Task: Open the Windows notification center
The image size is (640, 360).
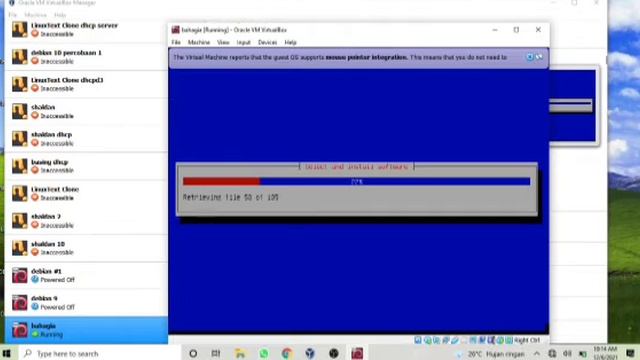Action: (x=630, y=354)
